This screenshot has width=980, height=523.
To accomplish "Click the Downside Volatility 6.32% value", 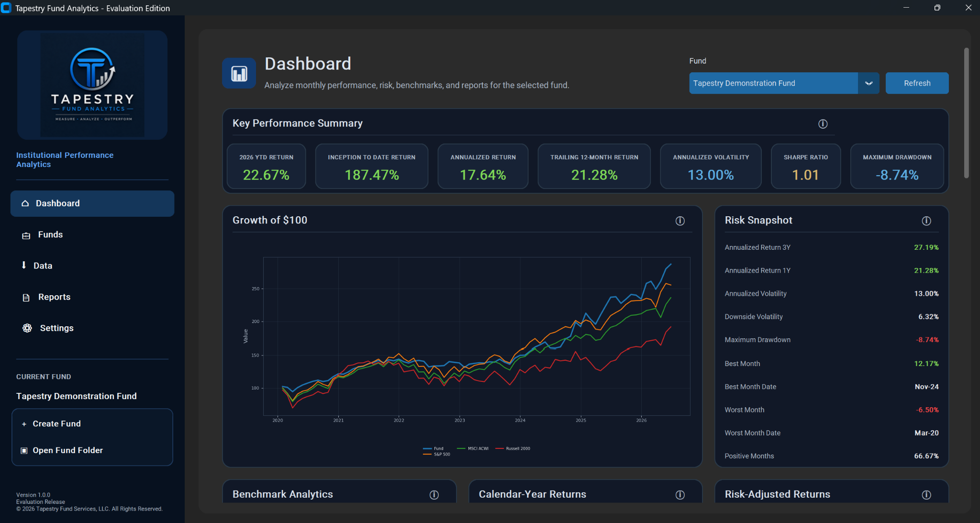I will (928, 317).
